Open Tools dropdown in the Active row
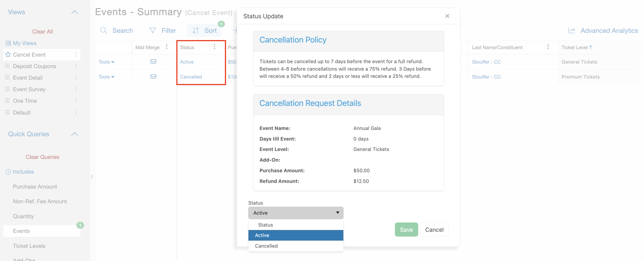The height and width of the screenshot is (261, 644). click(x=106, y=62)
